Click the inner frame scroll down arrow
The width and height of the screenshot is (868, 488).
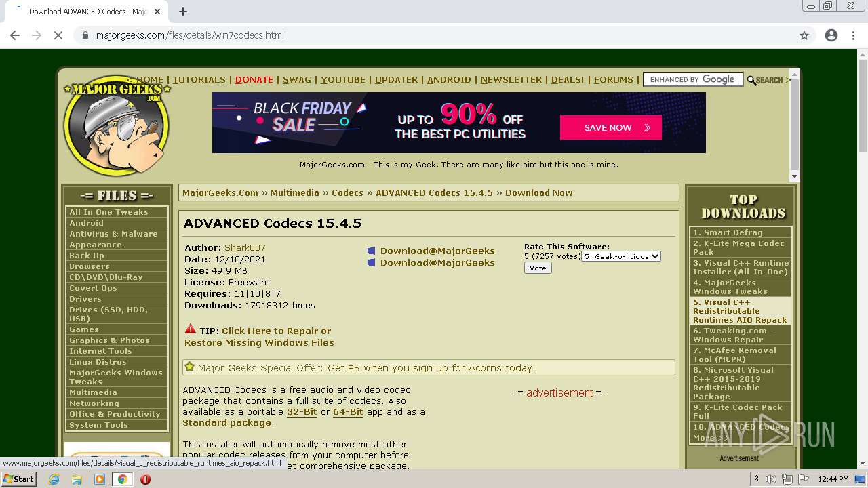pyautogui.click(x=795, y=176)
